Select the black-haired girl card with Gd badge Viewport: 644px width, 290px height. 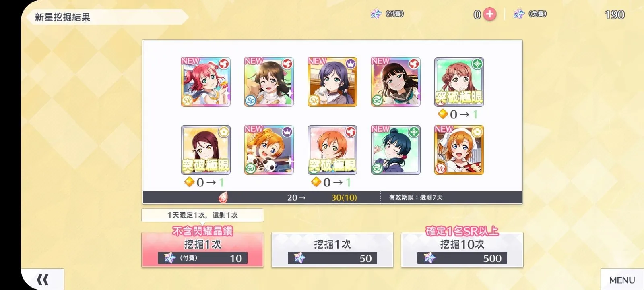coord(396,82)
